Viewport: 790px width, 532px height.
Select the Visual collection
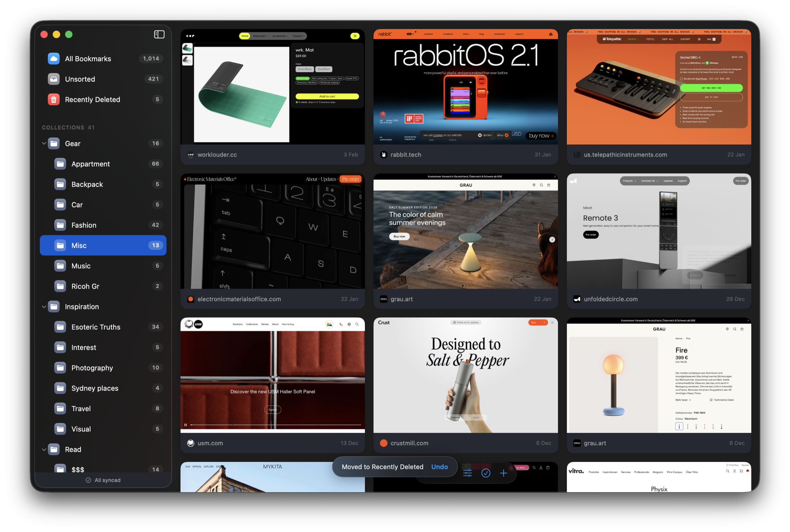(x=103, y=429)
